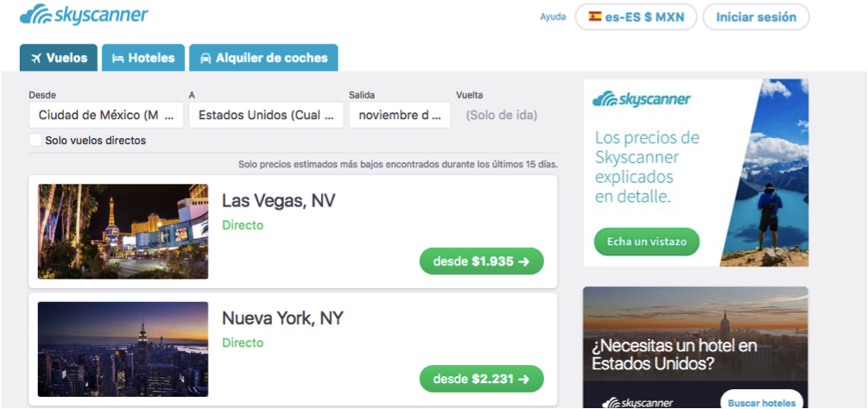The image size is (868, 409).
Task: Select the Las Vegas, NV destination title
Action: (x=278, y=201)
